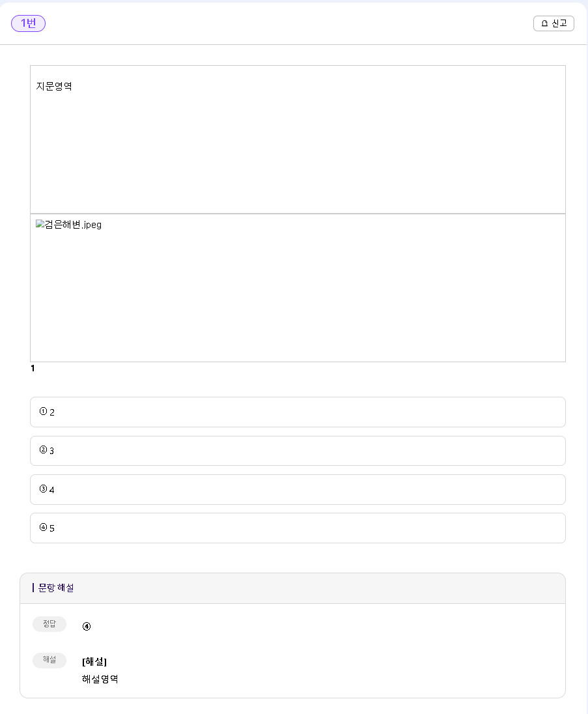Click the circled ② number icon
588x714 pixels.
43,450
